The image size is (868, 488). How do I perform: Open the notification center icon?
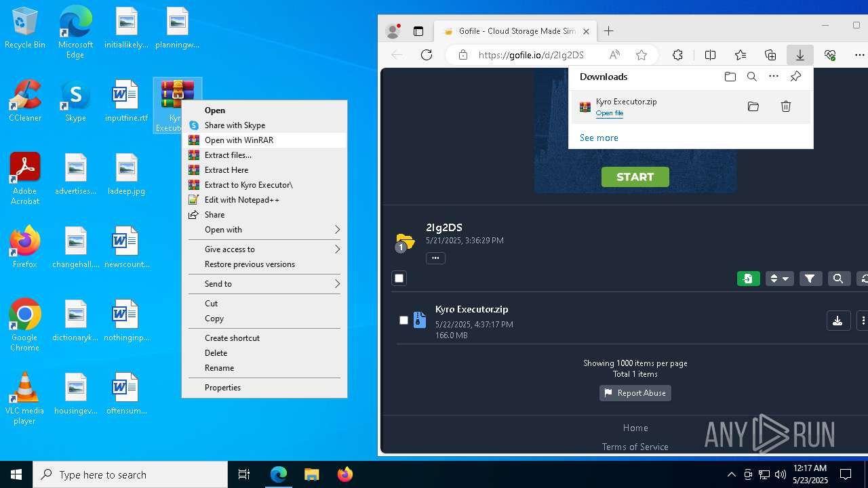846,474
